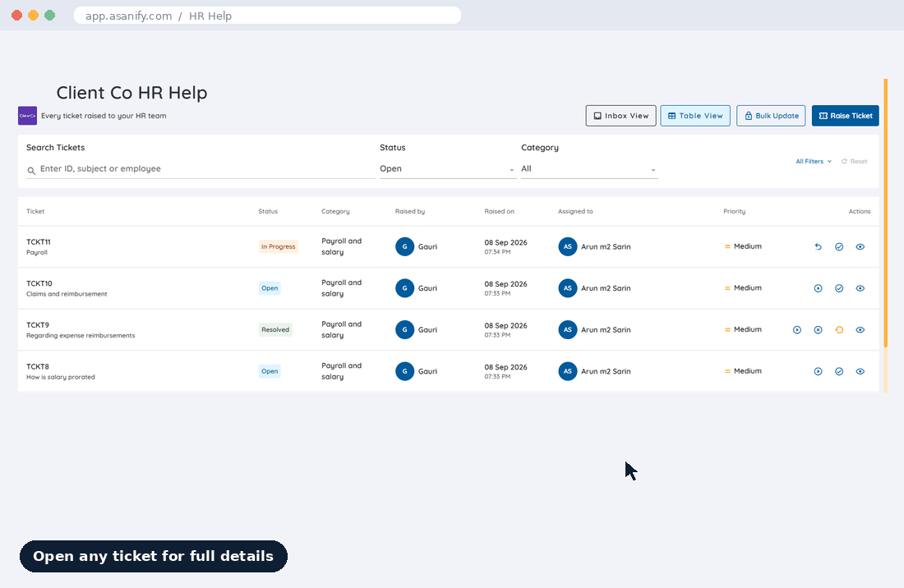The image size is (904, 588).
Task: Click the Category column header
Action: click(x=335, y=211)
